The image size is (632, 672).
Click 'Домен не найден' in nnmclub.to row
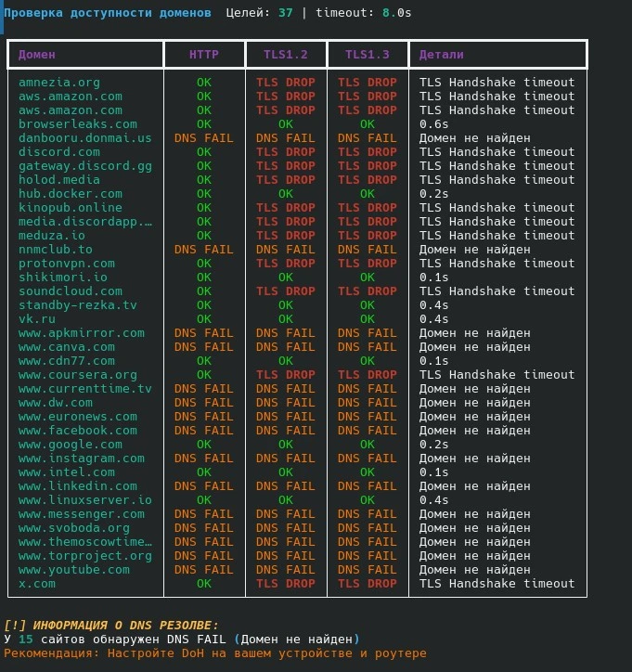[474, 250]
